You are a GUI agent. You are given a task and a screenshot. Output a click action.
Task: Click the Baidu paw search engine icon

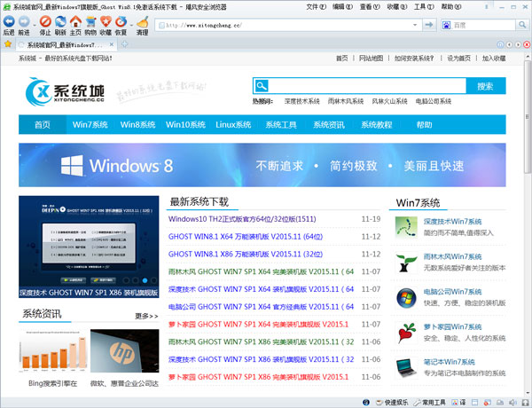click(x=446, y=25)
